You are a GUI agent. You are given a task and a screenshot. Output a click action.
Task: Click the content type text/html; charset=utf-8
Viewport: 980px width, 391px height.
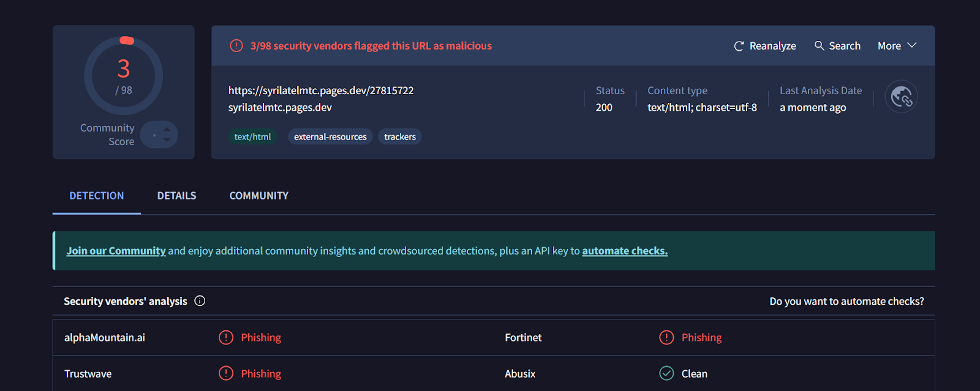pos(702,108)
